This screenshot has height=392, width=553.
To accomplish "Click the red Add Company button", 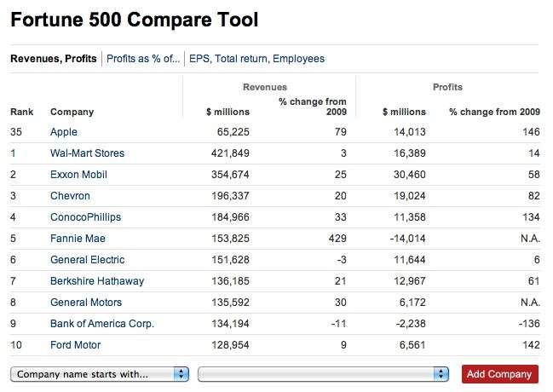I will 500,374.
